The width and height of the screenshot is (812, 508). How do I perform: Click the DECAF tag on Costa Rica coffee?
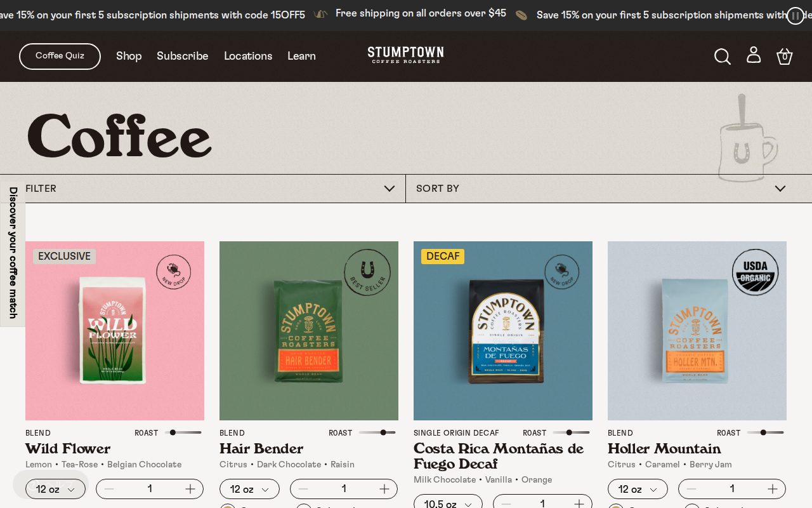tap(443, 257)
